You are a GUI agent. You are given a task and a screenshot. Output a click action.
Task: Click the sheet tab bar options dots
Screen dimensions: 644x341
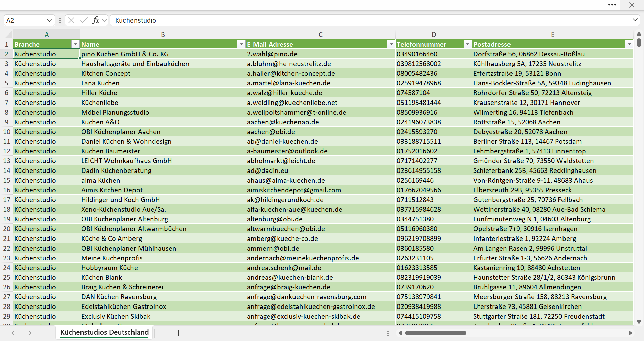click(388, 333)
